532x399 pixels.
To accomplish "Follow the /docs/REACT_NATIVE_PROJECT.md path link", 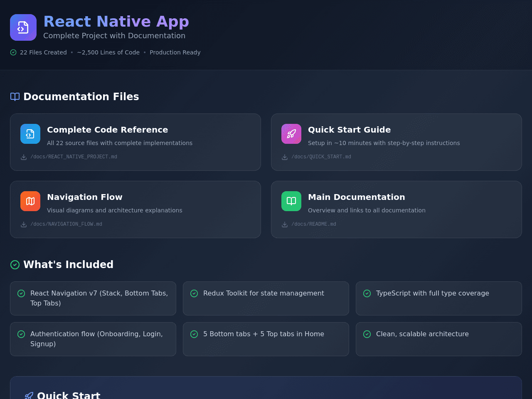I will click(x=74, y=157).
